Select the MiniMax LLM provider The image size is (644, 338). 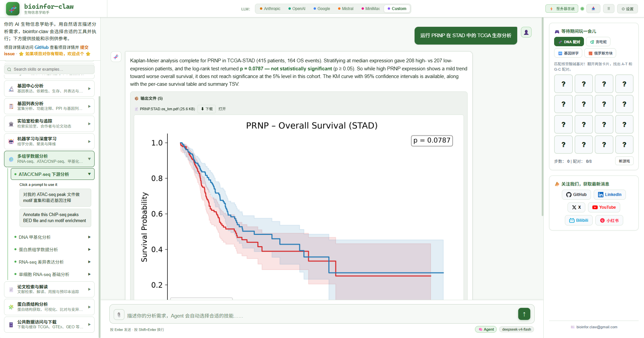point(370,9)
